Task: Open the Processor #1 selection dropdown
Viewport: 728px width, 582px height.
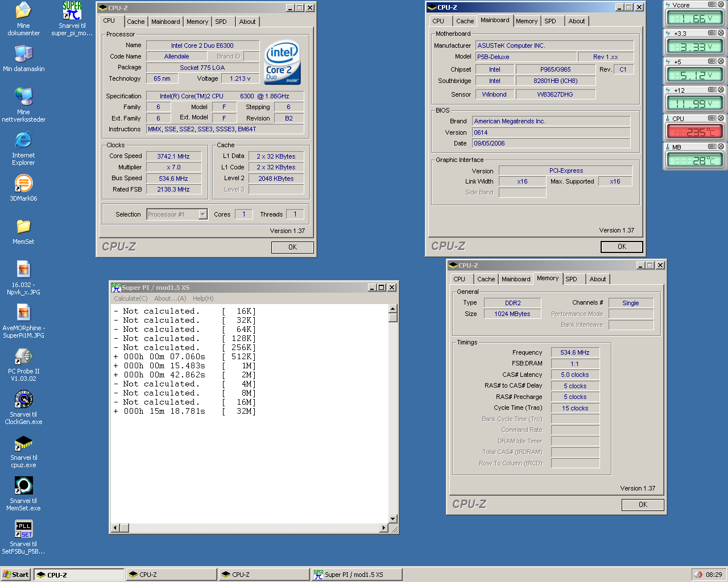Action: point(202,214)
